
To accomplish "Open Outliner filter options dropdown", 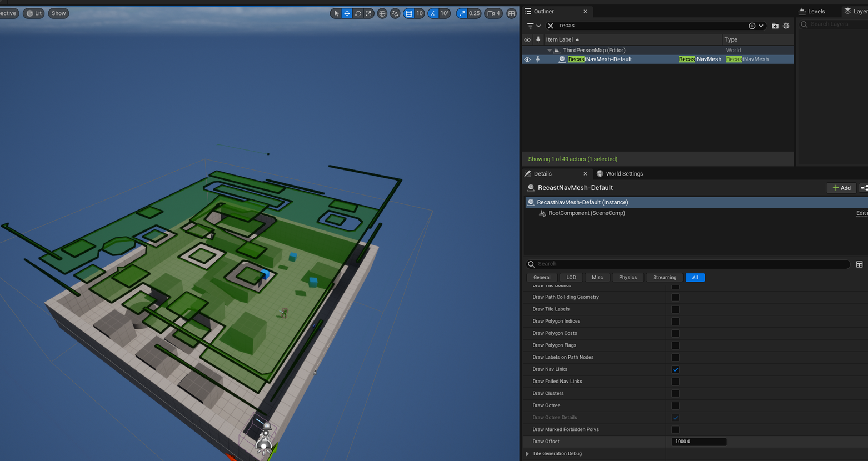I will tap(533, 26).
